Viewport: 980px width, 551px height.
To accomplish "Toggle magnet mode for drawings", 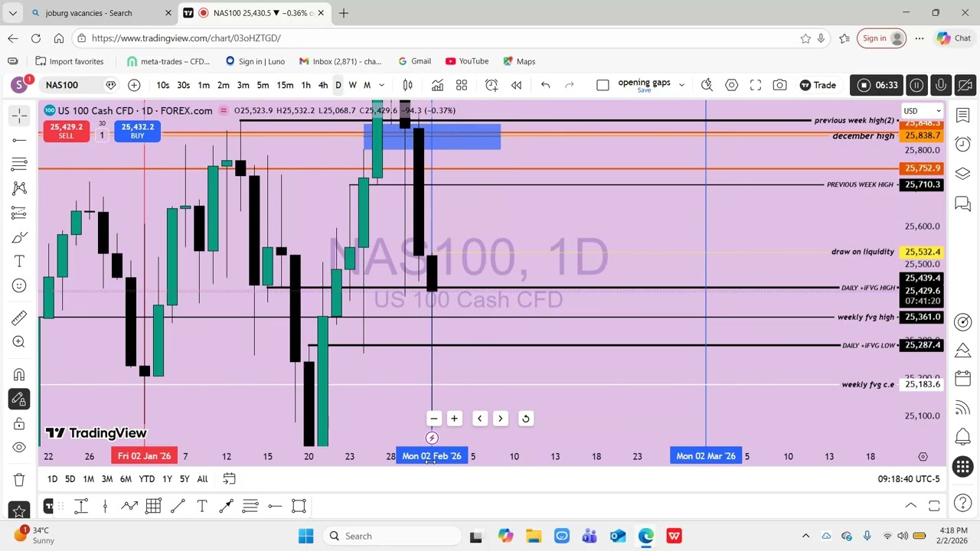I will (19, 374).
